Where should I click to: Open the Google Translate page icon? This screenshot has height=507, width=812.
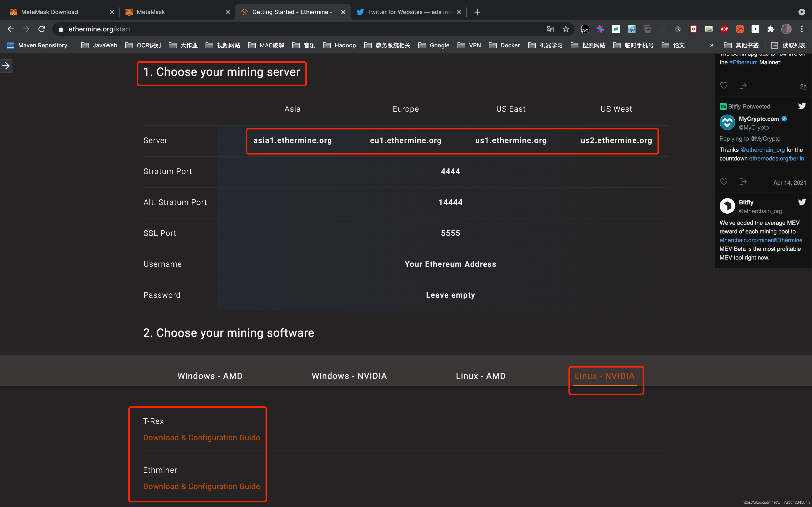coord(550,29)
